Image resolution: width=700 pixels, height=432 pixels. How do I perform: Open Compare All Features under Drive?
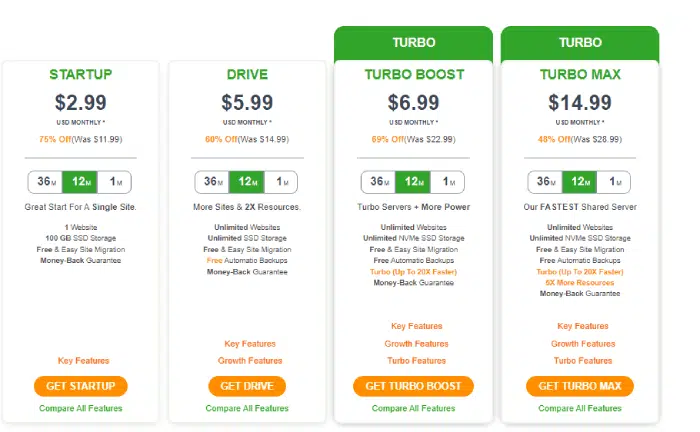[x=247, y=408]
